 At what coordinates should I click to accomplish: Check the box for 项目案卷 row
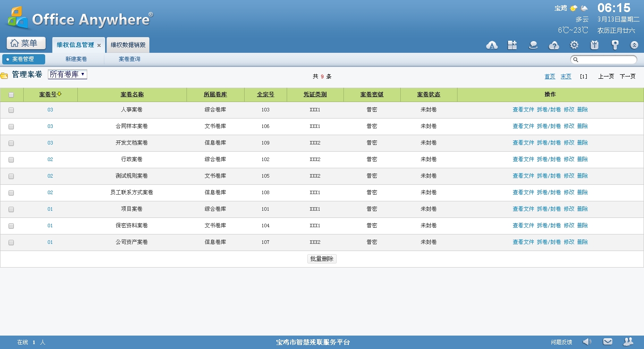tap(11, 209)
